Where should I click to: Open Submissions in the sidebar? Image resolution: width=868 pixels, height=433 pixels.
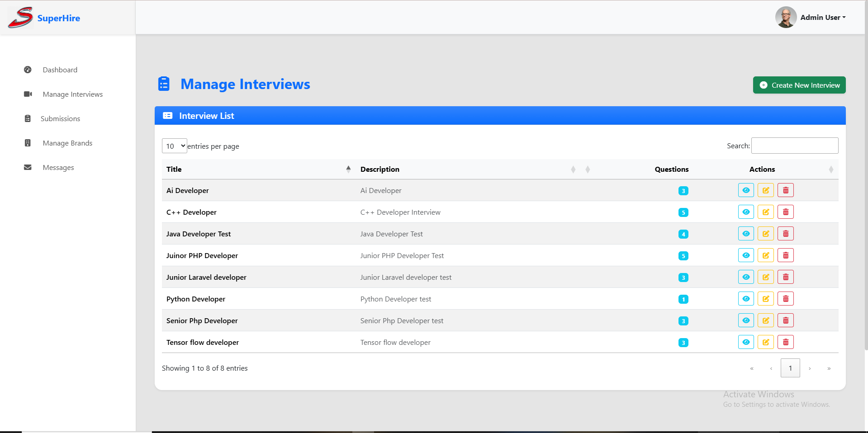(x=60, y=119)
